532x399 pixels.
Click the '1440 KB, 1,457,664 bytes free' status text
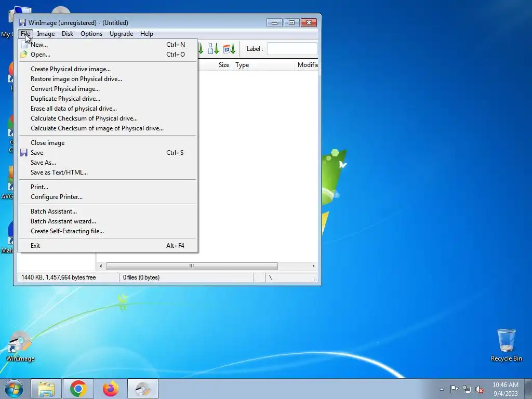pos(58,277)
